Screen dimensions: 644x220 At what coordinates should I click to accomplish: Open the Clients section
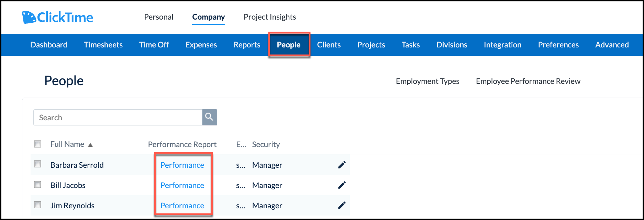(329, 45)
